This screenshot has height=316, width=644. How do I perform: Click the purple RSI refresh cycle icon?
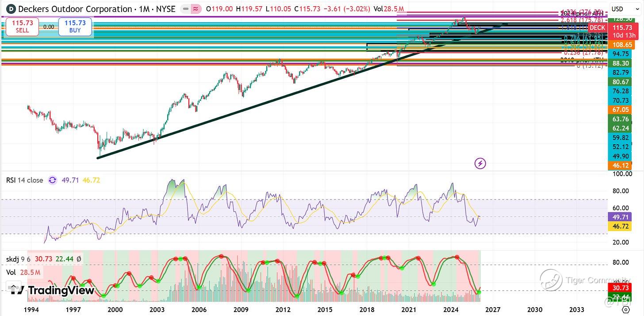point(53,180)
